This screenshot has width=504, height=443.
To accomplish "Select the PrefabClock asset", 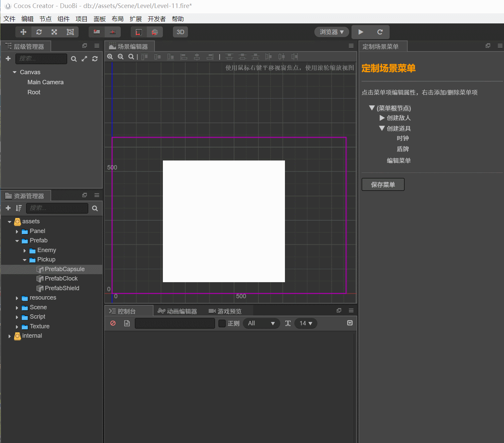I will (61, 279).
